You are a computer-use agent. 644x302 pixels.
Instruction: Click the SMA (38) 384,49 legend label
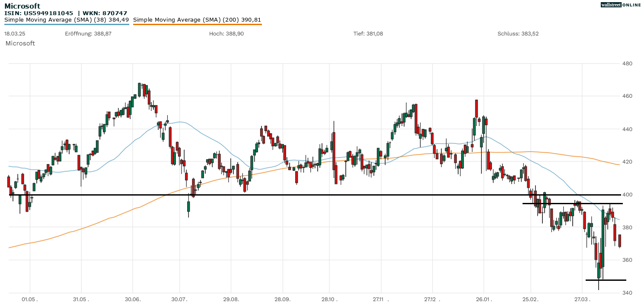click(x=67, y=19)
